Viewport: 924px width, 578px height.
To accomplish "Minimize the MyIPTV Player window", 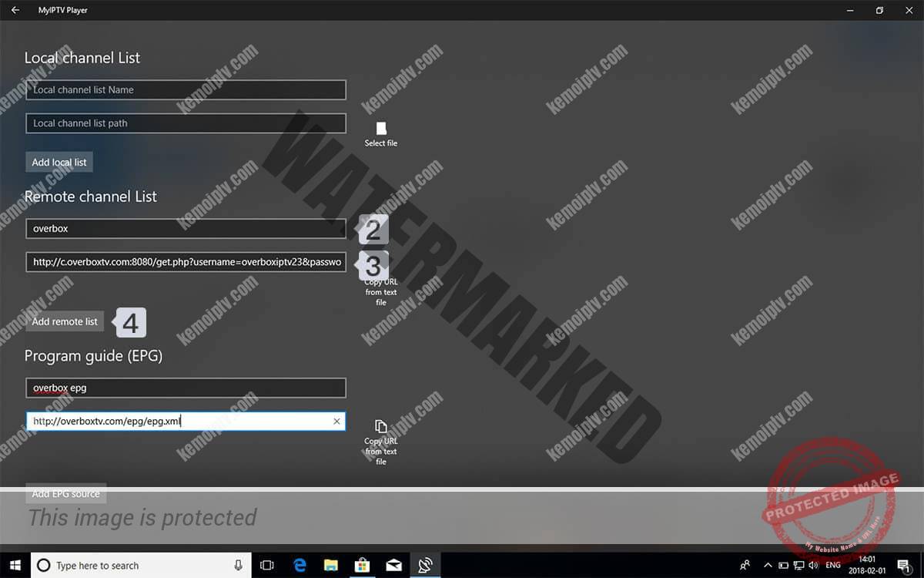I will point(850,10).
